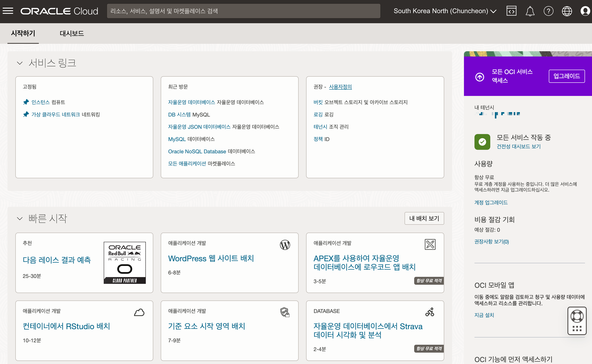Screen dimensions: 592x364
Task: Collapse the 서비스 링크 section
Action: click(x=20, y=63)
